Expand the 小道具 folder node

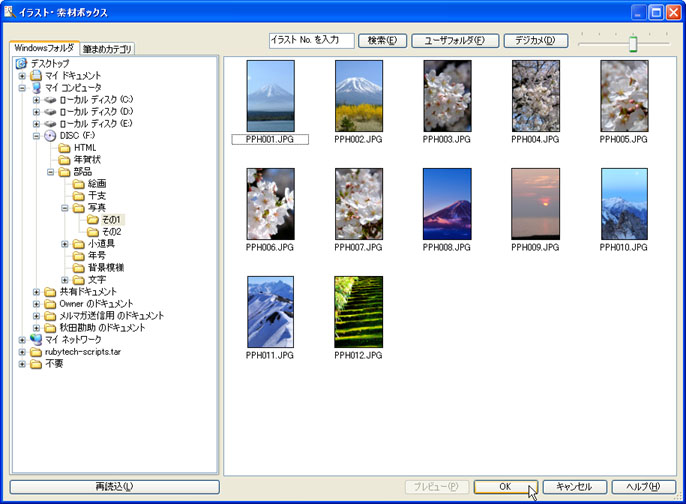click(65, 244)
